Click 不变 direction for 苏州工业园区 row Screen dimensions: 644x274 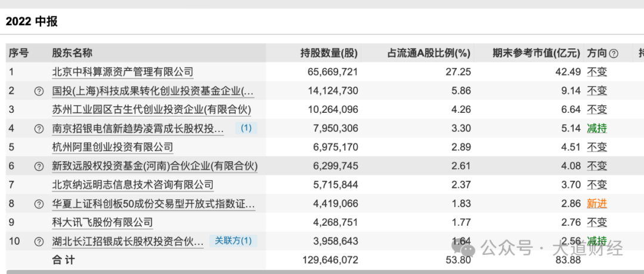click(597, 110)
